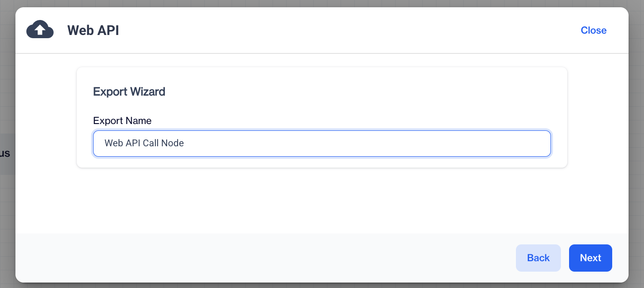Click the partially hidden node left of the dialog
Viewport: 644px width, 288px height.
click(x=6, y=154)
